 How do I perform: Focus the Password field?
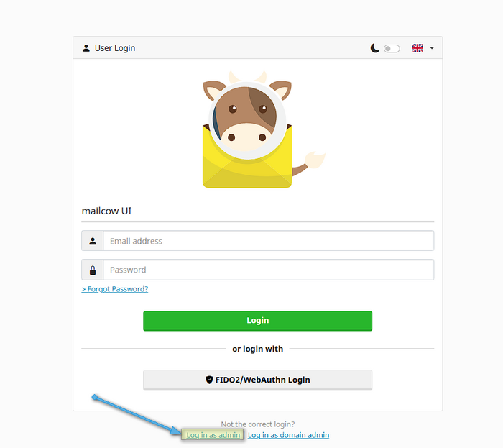[269, 270]
